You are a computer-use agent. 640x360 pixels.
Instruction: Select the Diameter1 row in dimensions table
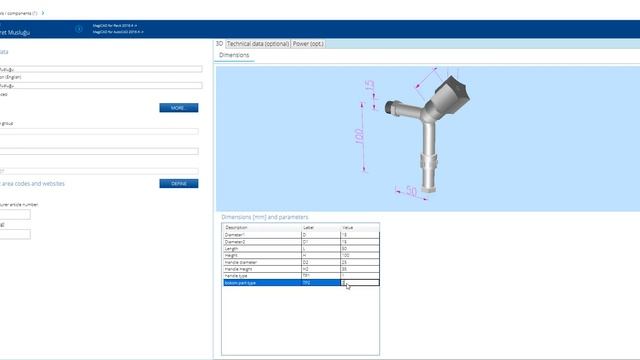[x=301, y=235]
